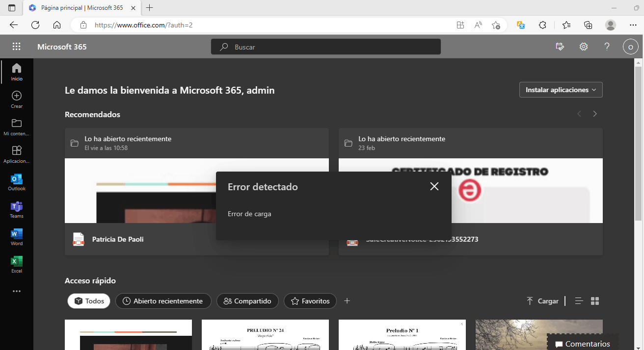Add this page to favorites star
This screenshot has height=350, width=644.
[496, 25]
